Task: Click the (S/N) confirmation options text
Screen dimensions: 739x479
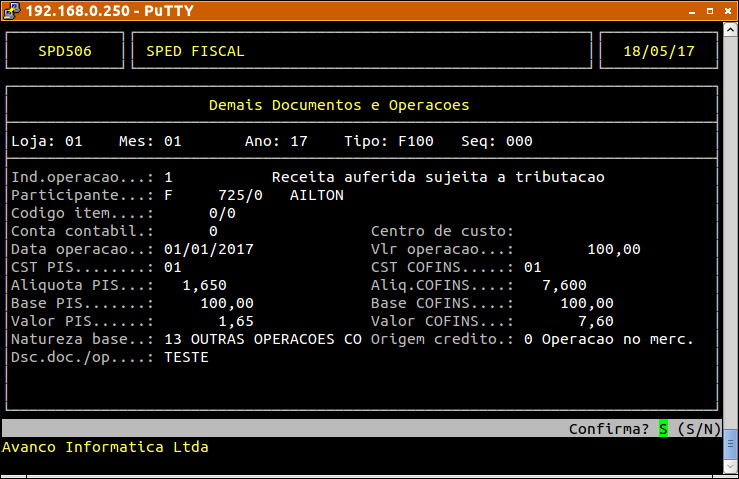Action: point(699,429)
